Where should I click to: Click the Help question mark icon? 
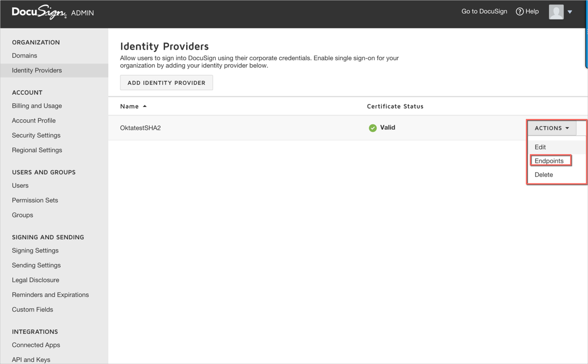[x=519, y=12]
